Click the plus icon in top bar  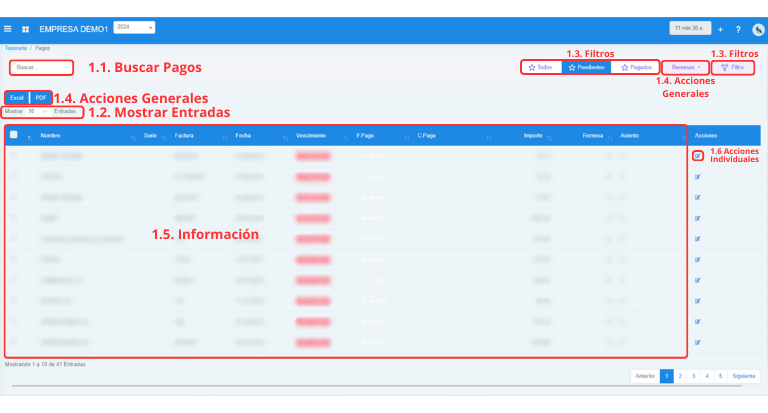(x=721, y=29)
